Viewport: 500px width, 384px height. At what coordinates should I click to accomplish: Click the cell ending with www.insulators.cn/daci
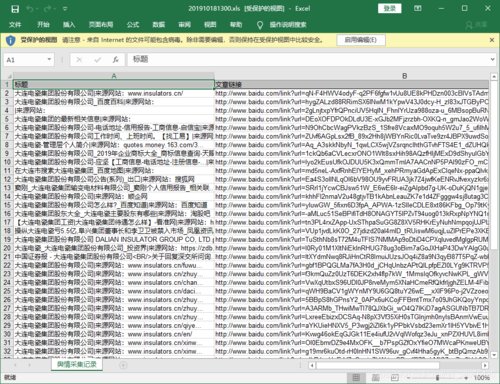(x=114, y=291)
